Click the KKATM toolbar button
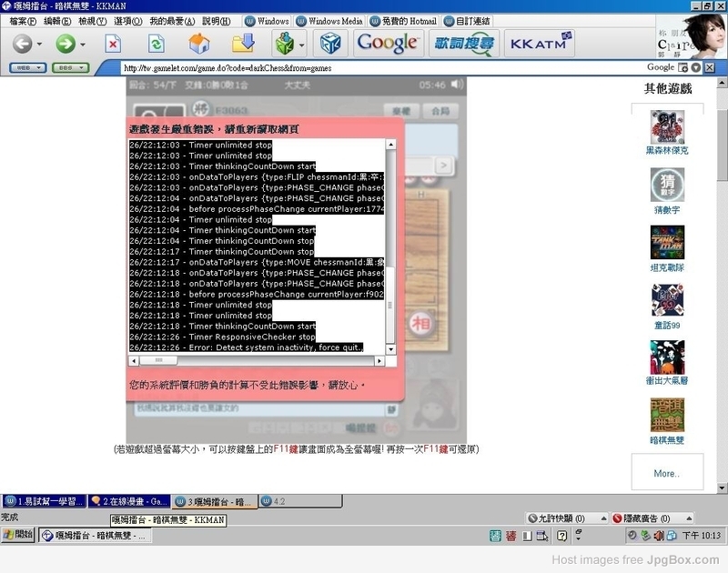Screen dimensions: 728x573 540,43
